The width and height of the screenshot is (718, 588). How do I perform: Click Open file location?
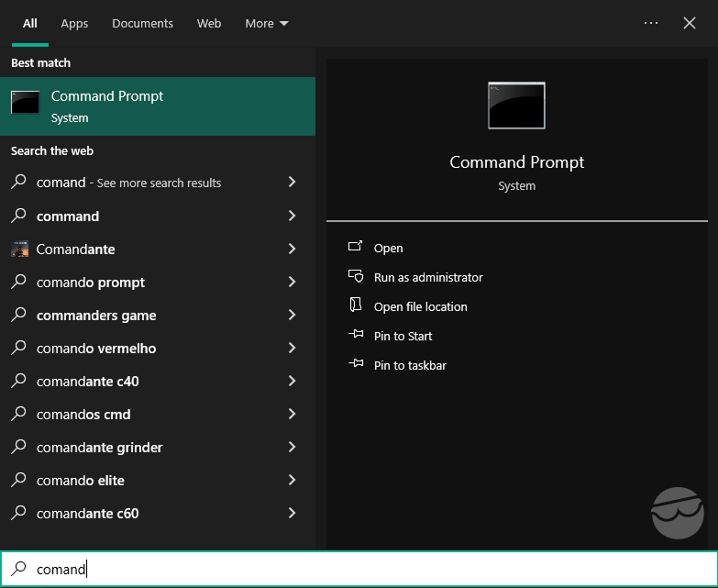pos(420,306)
